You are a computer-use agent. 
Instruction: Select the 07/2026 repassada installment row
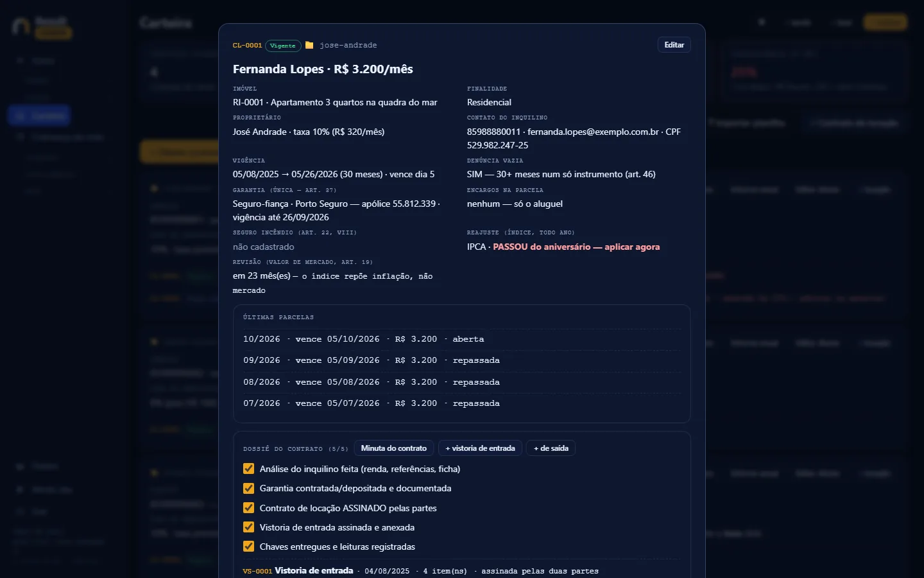462,403
